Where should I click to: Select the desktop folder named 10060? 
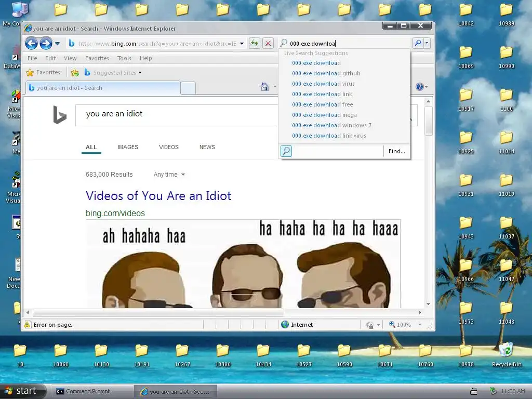tap(61, 355)
